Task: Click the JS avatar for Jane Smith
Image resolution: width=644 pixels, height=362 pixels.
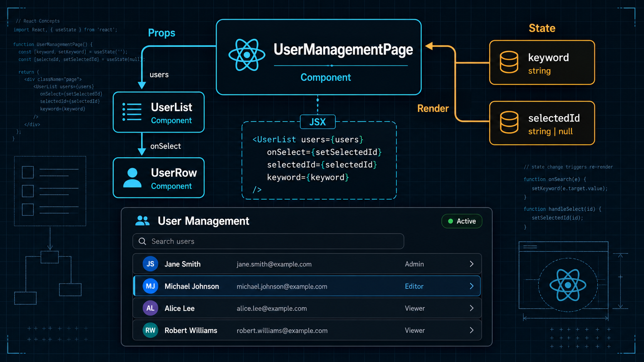Action: 150,264
